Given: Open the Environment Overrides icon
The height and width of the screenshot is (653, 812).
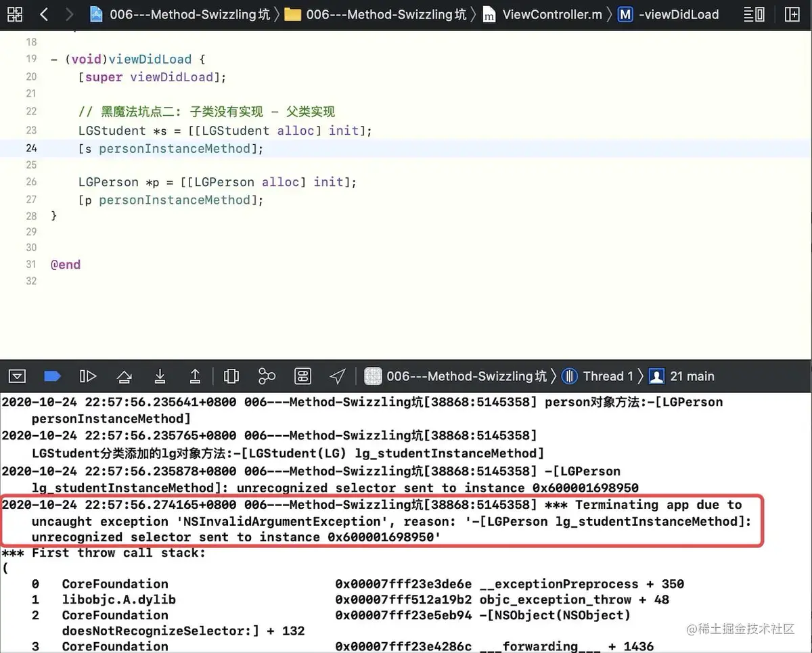Looking at the screenshot, I should (x=302, y=376).
